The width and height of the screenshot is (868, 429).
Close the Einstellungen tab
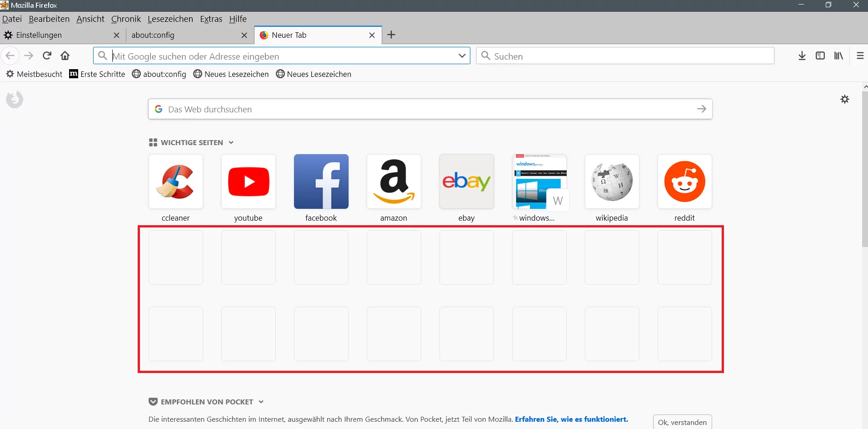116,35
